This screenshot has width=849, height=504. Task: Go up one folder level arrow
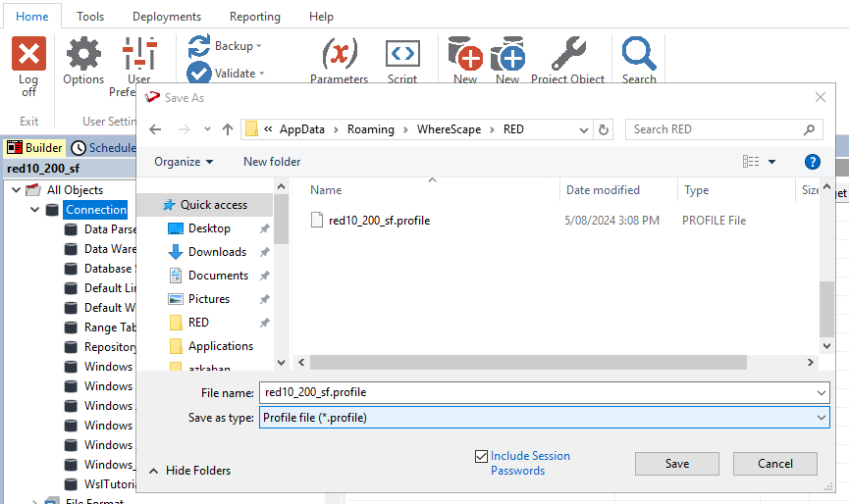coord(228,129)
